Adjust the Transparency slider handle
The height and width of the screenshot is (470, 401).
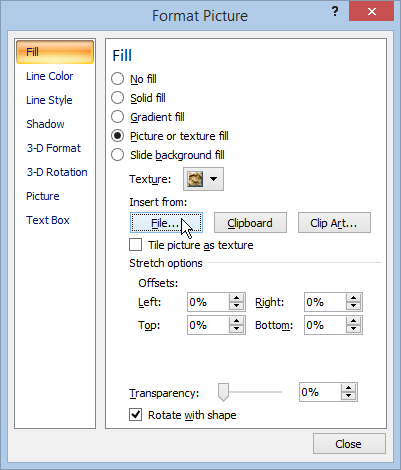click(223, 392)
